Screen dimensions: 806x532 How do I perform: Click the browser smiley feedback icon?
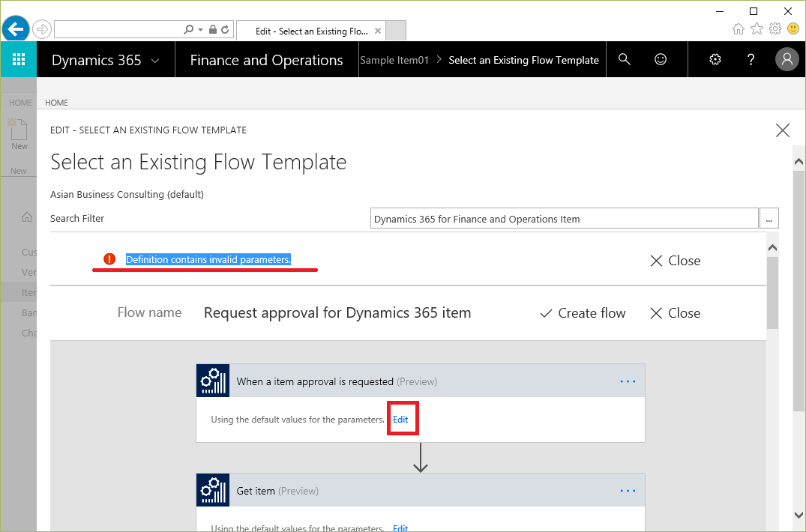tap(794, 28)
